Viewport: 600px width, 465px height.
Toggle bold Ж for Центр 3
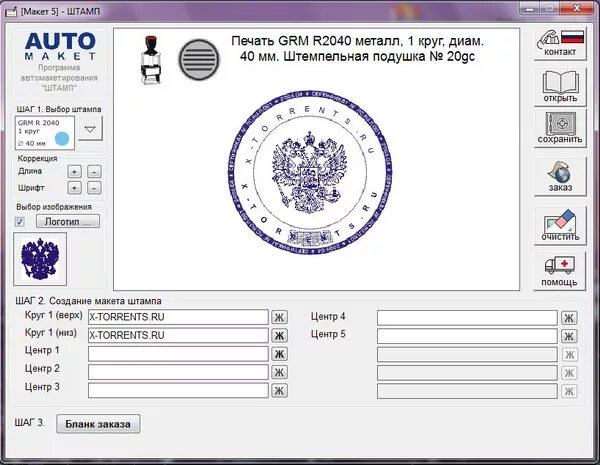(x=279, y=390)
